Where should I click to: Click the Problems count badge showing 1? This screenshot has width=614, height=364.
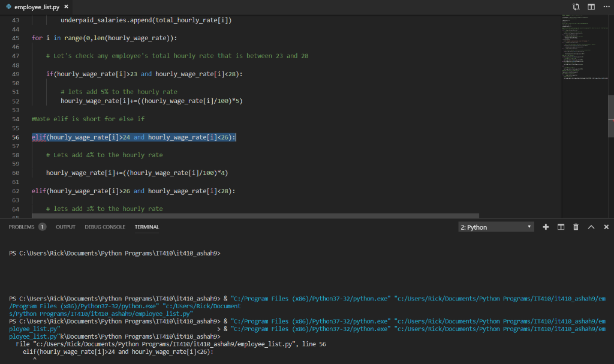pyautogui.click(x=43, y=227)
